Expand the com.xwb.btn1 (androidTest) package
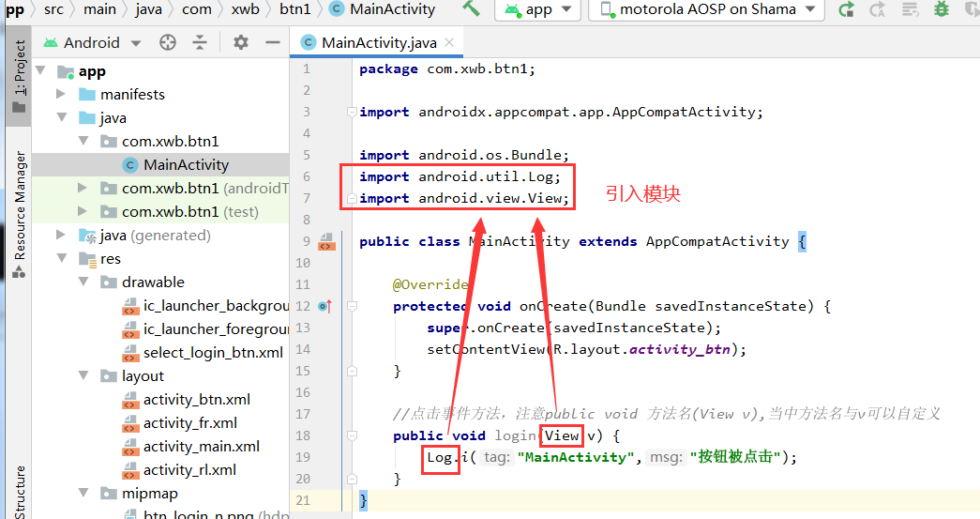 tap(83, 189)
